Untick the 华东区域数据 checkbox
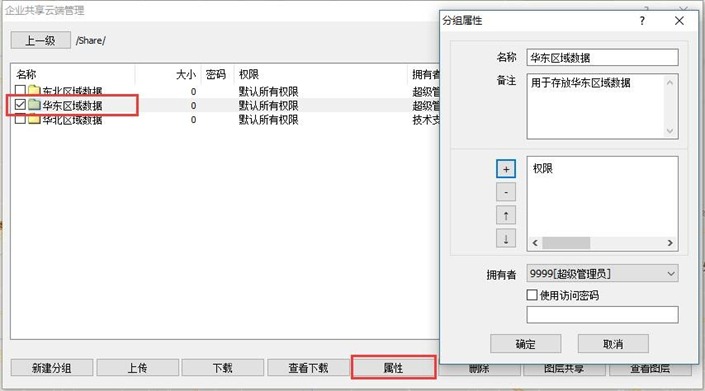 (20, 105)
